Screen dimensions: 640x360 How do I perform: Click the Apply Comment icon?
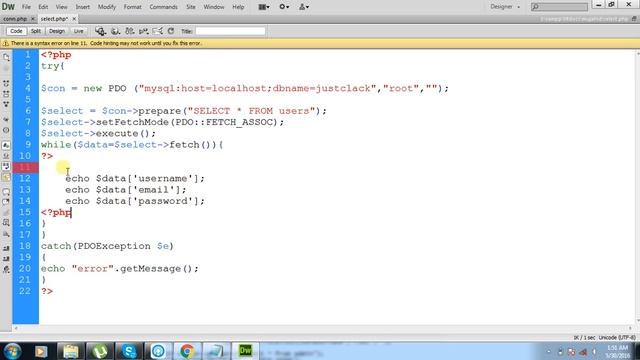point(6,191)
